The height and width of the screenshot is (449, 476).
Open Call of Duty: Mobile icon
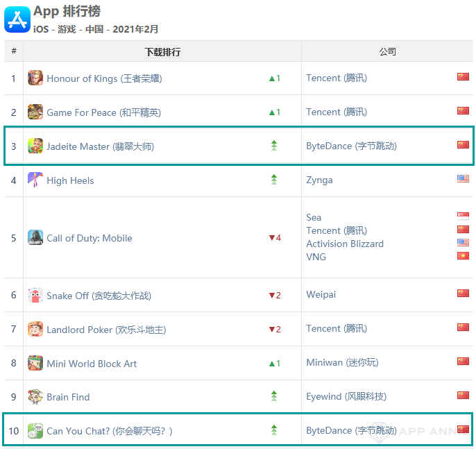(35, 237)
